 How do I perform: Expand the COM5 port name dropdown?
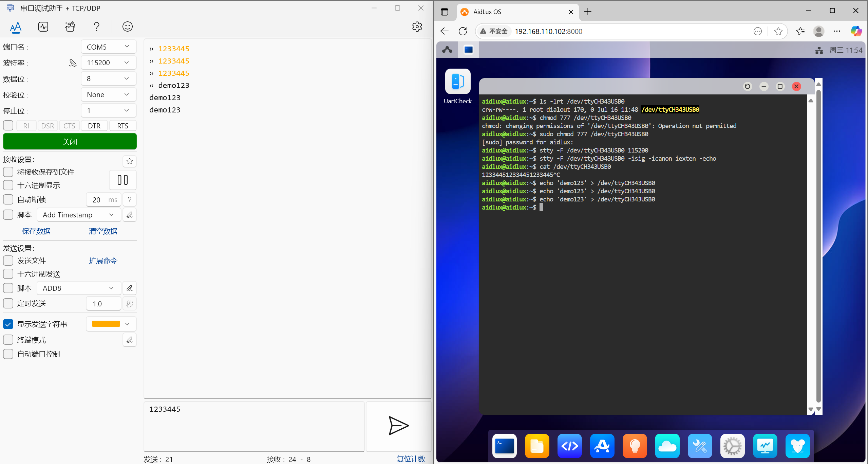pyautogui.click(x=109, y=47)
